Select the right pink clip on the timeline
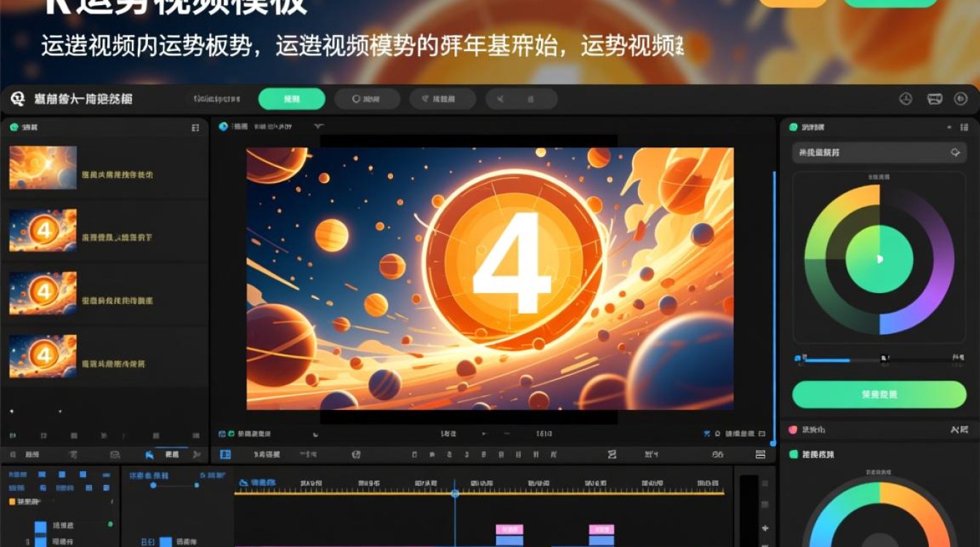This screenshot has width=980, height=547. coord(602,529)
